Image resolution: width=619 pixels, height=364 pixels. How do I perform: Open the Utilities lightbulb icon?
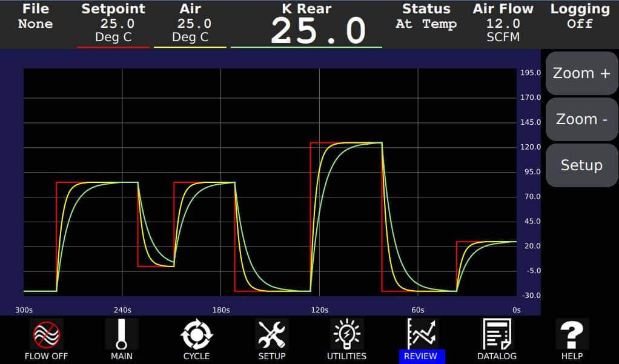[346, 334]
